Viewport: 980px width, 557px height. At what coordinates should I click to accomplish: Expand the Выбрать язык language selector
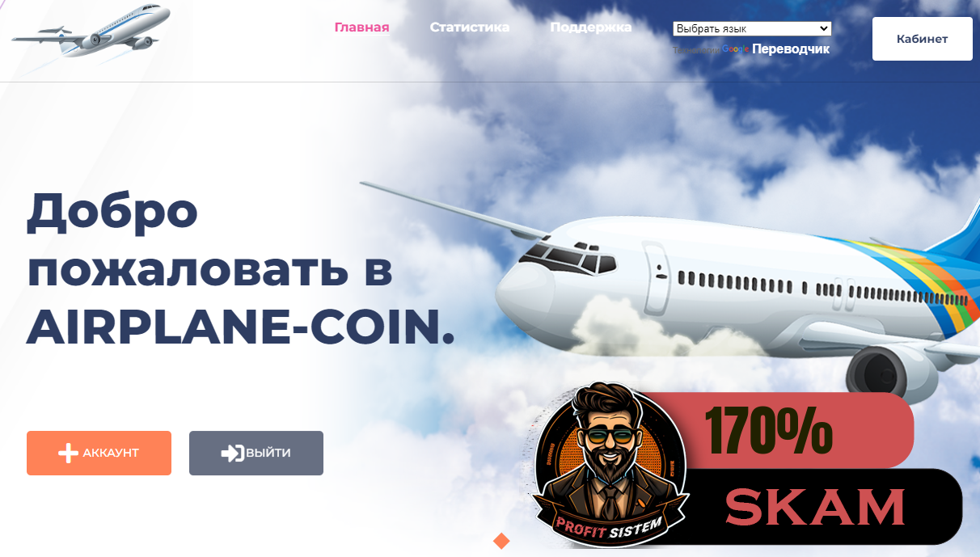pyautogui.click(x=752, y=29)
